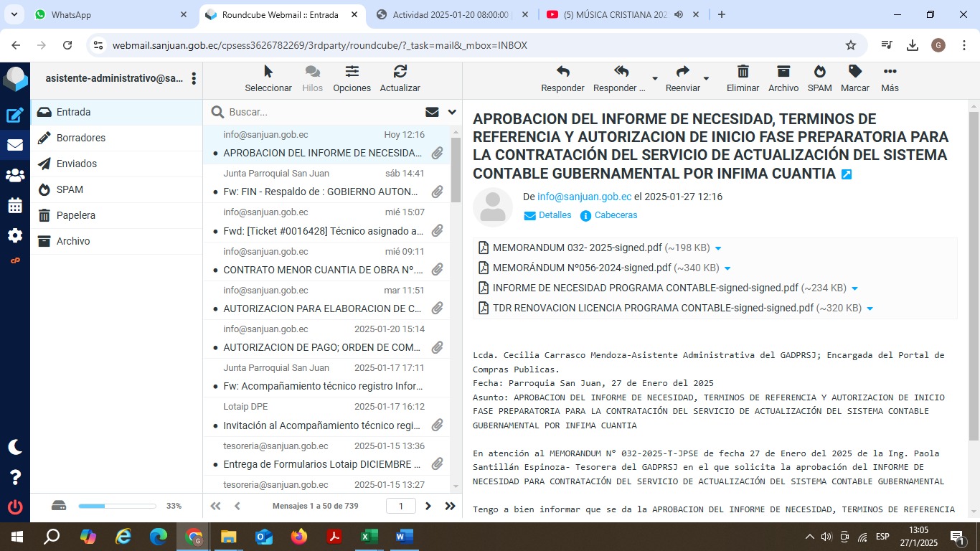Click the Responder reply icon
The width and height of the screenshot is (980, 551).
pos(562,72)
